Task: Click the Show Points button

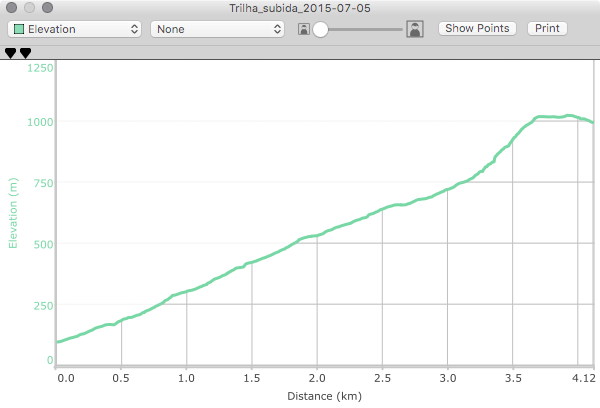Action: click(477, 28)
